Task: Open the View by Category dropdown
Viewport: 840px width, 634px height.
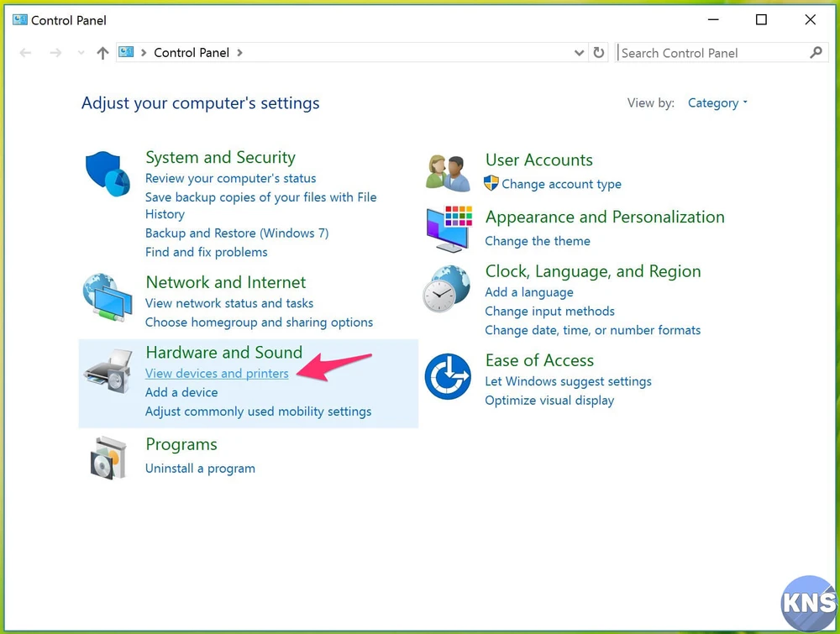Action: [717, 102]
